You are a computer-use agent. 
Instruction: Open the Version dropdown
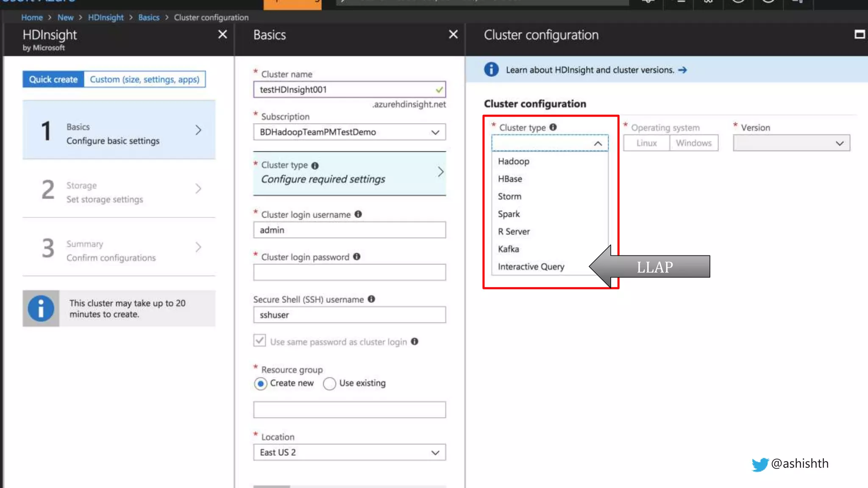point(791,143)
